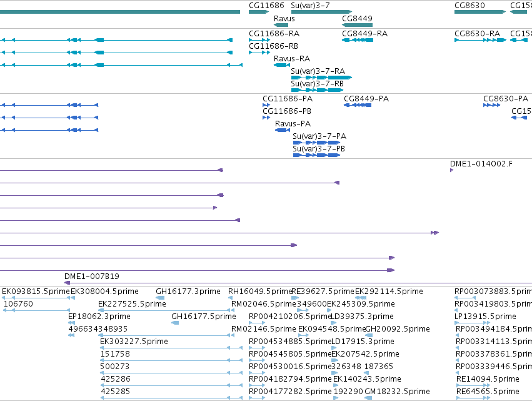Click the CG11686-PB protein label
532x401 pixels.
point(287,111)
